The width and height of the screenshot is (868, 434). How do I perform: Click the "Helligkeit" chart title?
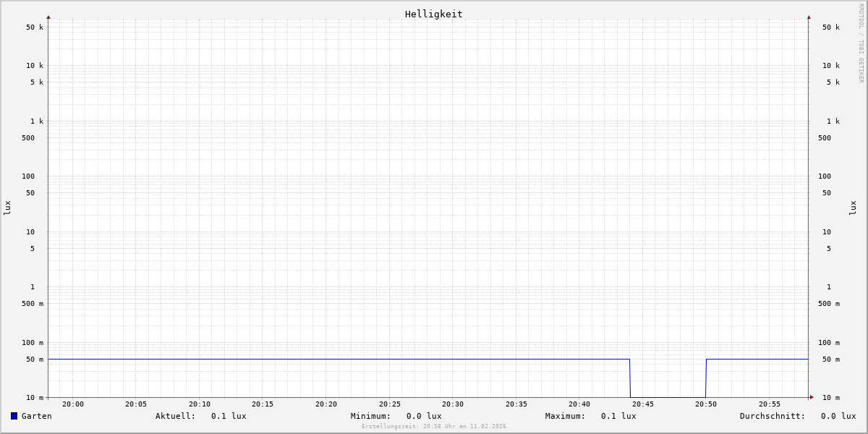point(434,14)
